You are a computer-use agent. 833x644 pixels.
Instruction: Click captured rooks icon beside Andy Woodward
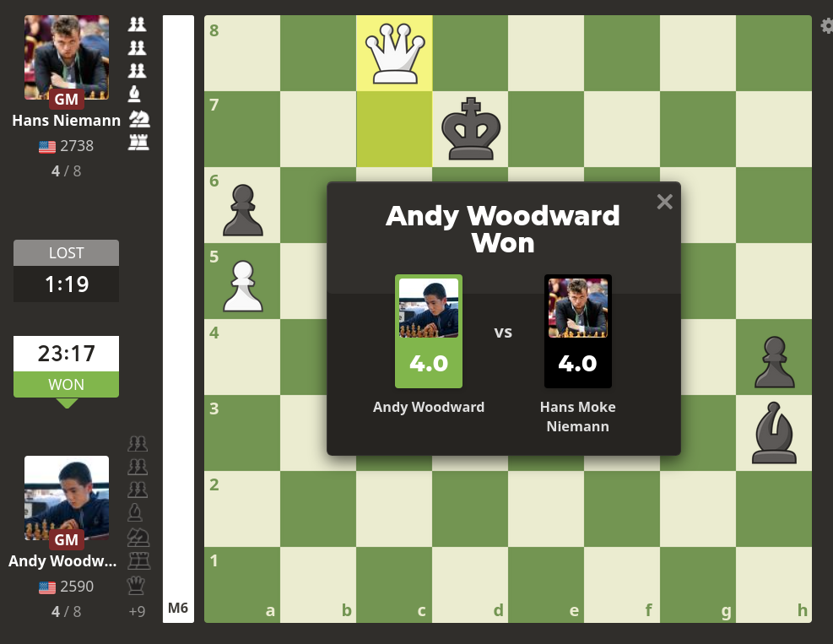coord(139,561)
